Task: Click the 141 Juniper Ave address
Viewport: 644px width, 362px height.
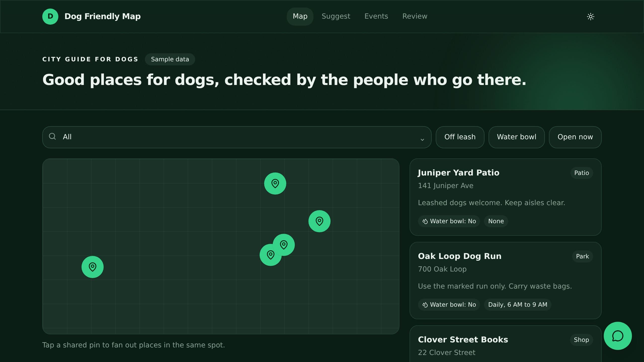Action: pos(446,186)
